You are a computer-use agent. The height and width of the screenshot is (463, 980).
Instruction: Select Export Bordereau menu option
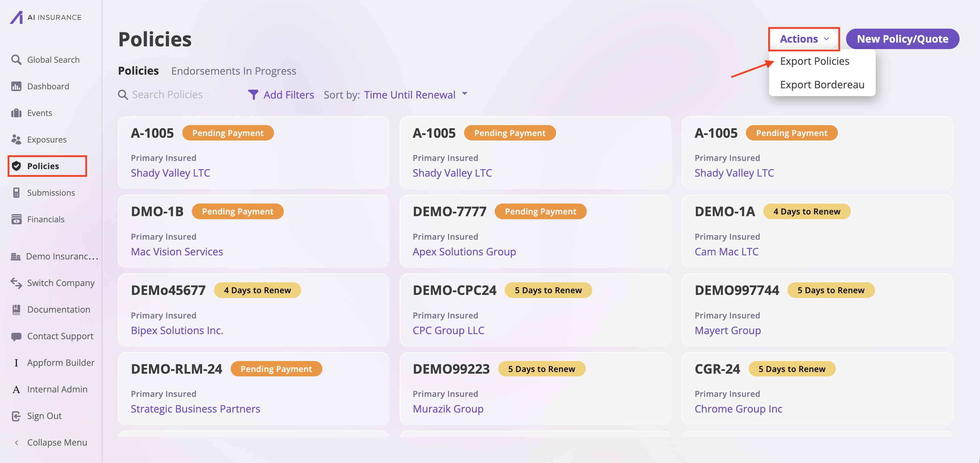click(x=822, y=85)
